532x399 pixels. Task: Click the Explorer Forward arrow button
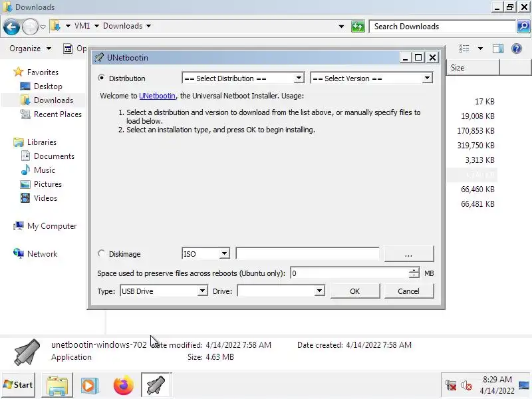30,27
